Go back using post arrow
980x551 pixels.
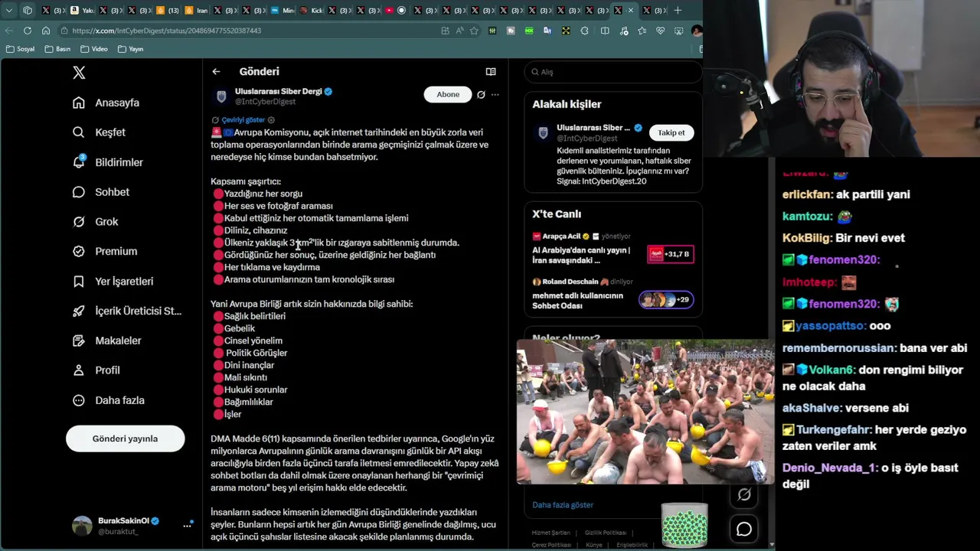[x=216, y=72]
